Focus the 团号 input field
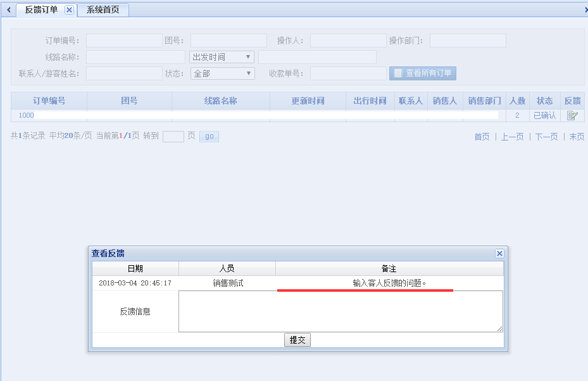Image resolution: width=588 pixels, height=381 pixels. [x=228, y=41]
